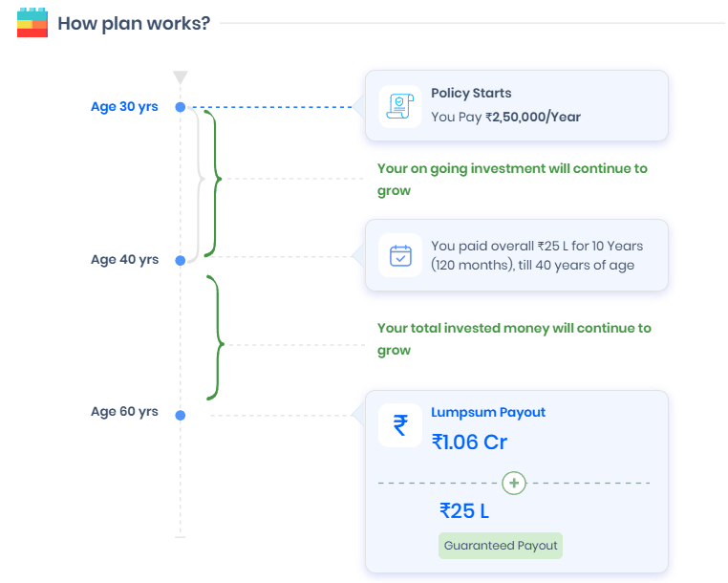Screen dimensions: 728x583
Task: Click the calendar icon in payment card
Action: pyautogui.click(x=399, y=255)
